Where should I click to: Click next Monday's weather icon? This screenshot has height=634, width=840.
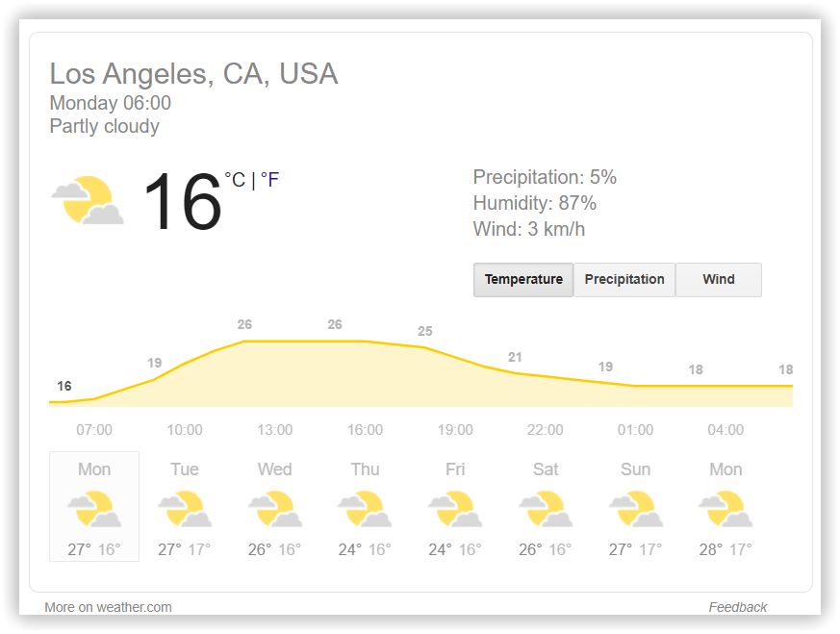(725, 508)
